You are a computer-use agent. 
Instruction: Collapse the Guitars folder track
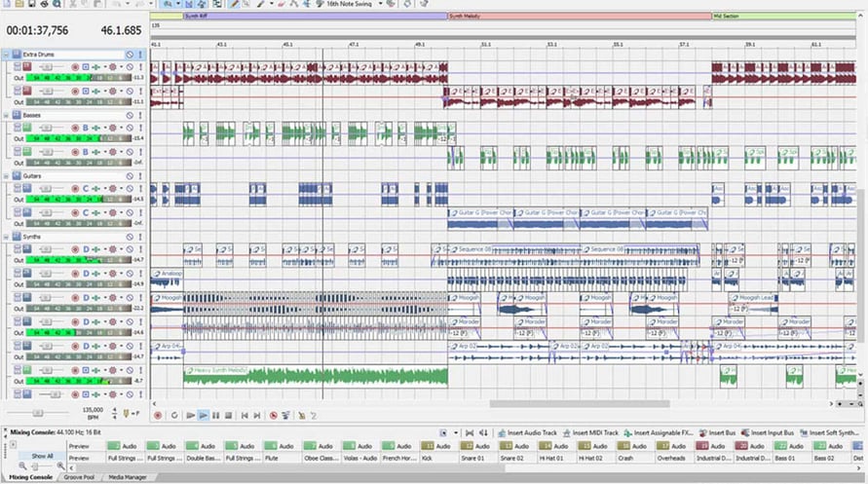point(7,176)
